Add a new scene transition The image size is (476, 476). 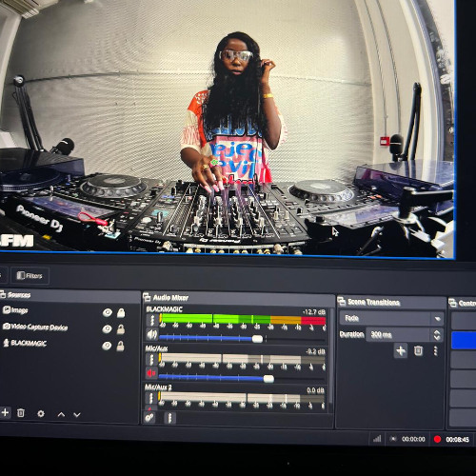click(x=401, y=351)
